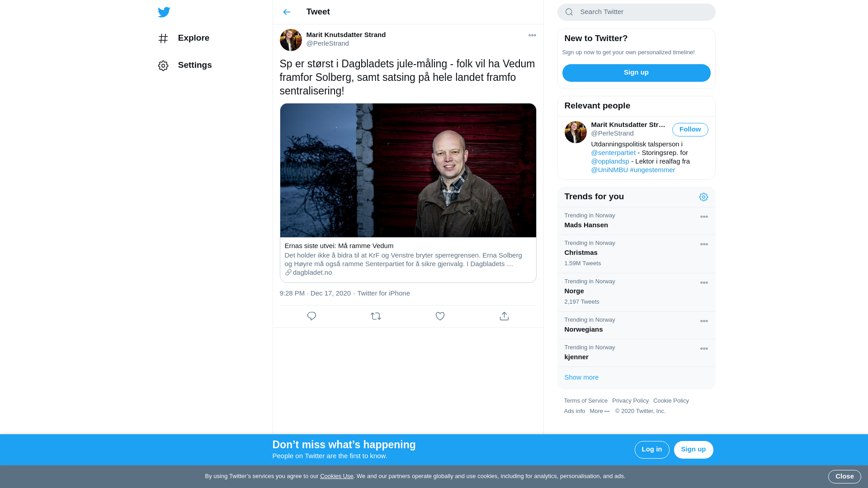Click the search magnifier icon
This screenshot has height=488, width=868.
tap(569, 12)
